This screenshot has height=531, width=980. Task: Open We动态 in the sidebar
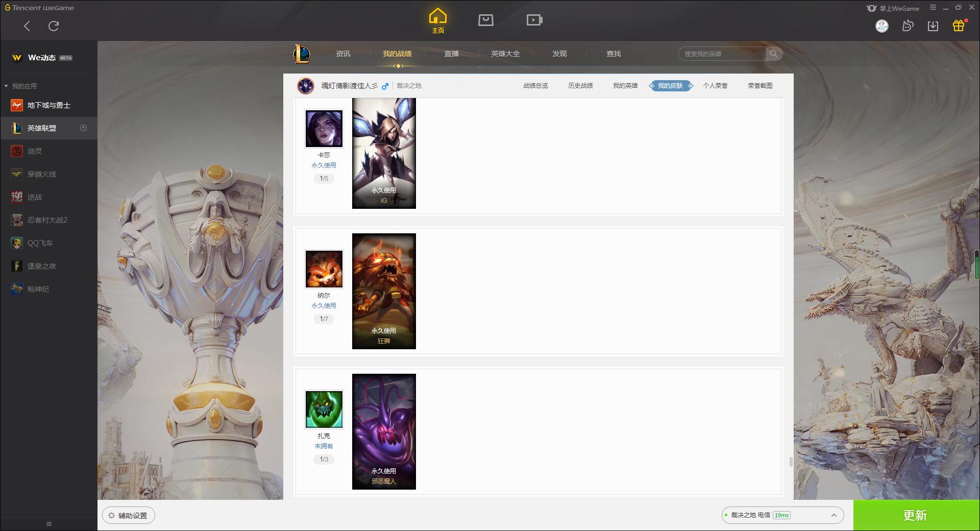(48, 58)
